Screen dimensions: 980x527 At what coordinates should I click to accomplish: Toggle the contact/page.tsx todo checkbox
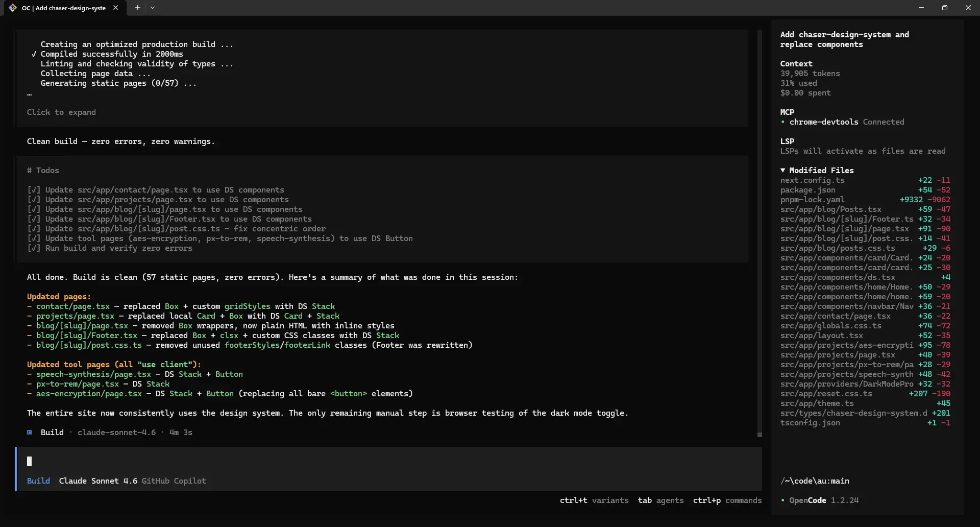click(34, 190)
